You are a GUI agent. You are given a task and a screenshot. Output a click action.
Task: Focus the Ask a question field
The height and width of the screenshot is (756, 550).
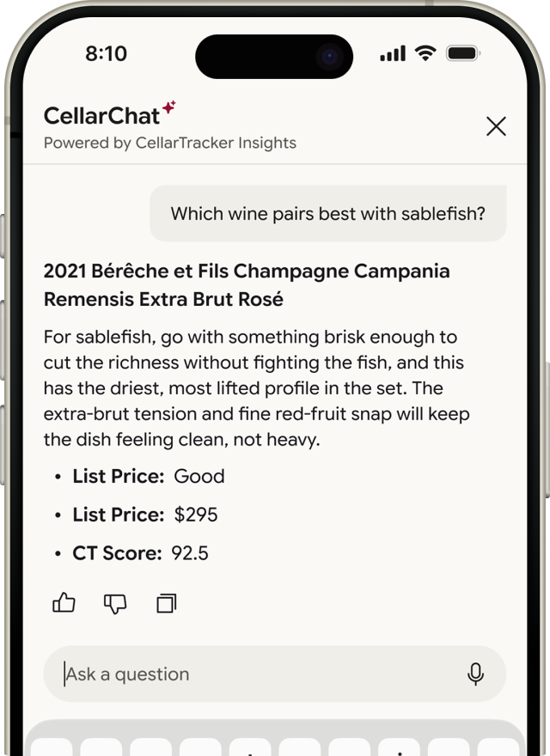275,674
